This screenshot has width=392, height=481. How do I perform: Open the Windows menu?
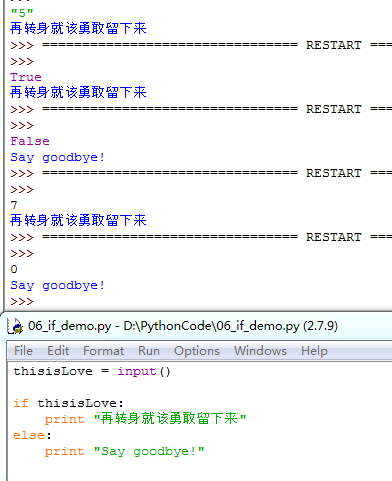point(260,351)
